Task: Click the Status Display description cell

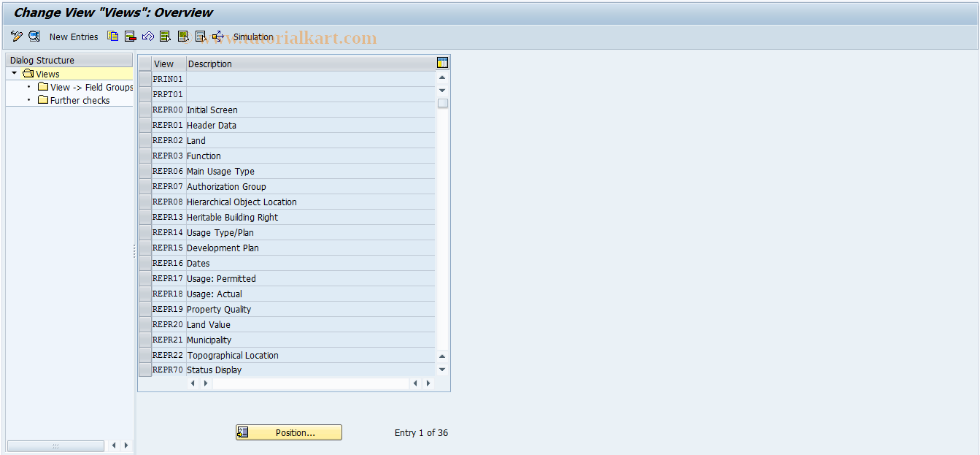Action: (311, 370)
